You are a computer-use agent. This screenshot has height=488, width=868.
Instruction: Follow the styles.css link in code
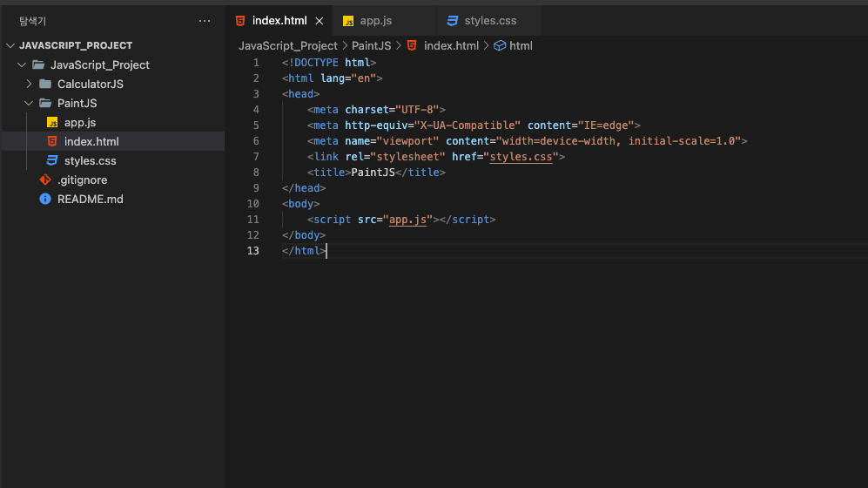point(521,157)
